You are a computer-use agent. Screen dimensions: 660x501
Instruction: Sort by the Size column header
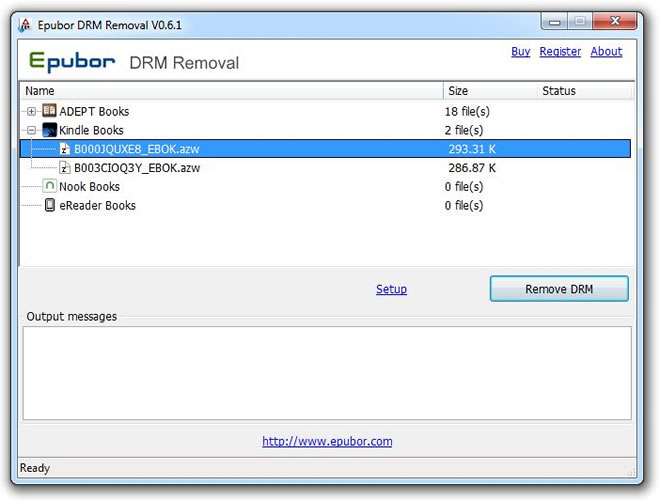(x=490, y=91)
